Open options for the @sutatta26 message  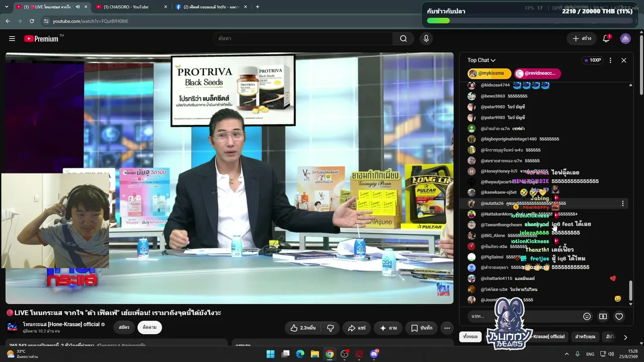tap(623, 204)
